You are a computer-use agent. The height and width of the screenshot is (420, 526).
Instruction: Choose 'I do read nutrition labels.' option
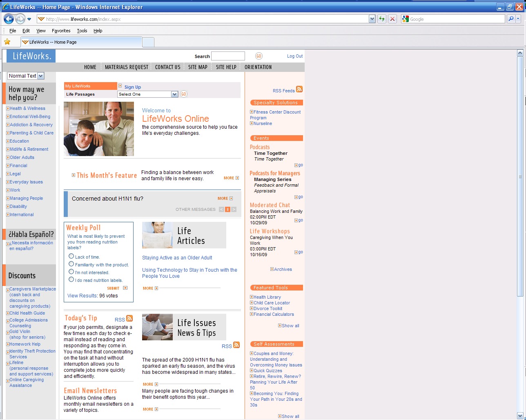click(71, 279)
